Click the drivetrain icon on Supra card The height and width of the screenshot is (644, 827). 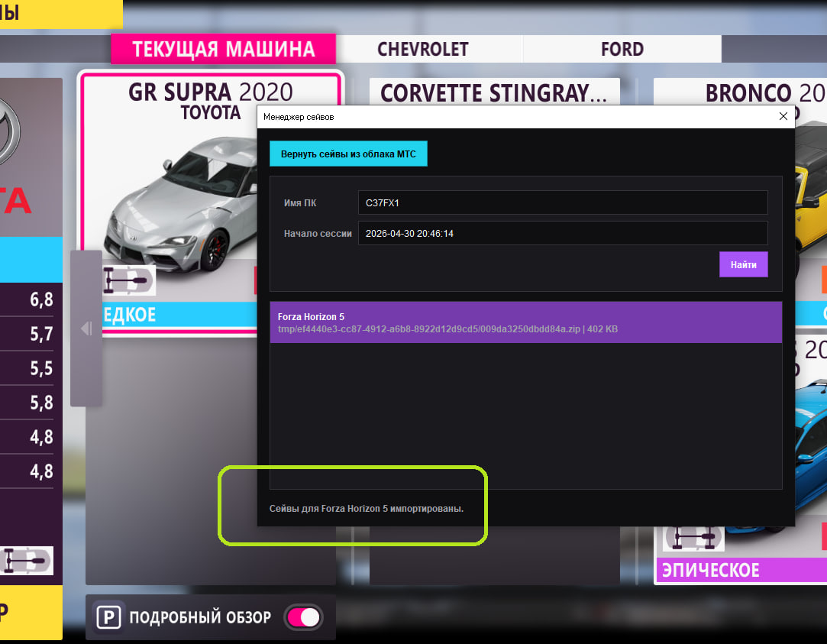pyautogui.click(x=128, y=280)
